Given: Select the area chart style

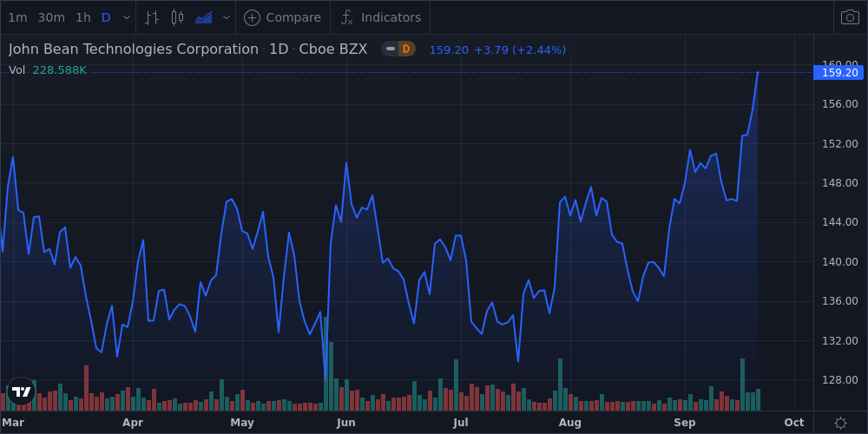Looking at the screenshot, I should pyautogui.click(x=204, y=17).
